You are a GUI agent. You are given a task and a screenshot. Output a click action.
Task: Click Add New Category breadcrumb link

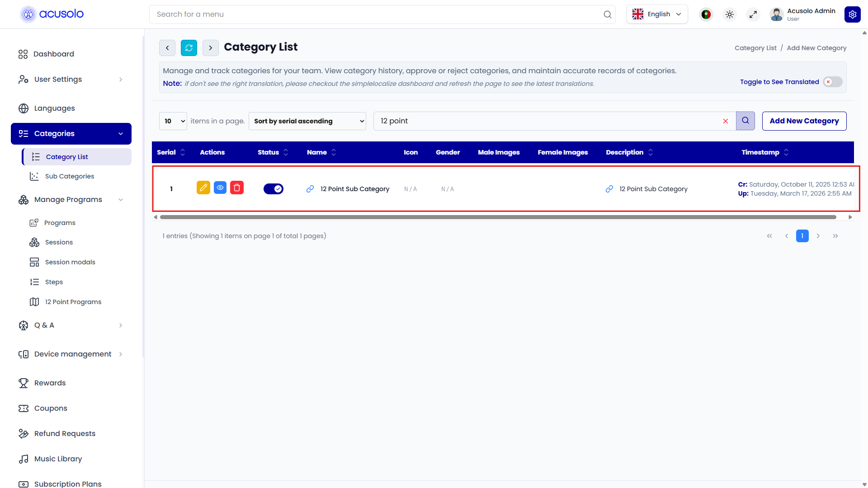pos(816,48)
